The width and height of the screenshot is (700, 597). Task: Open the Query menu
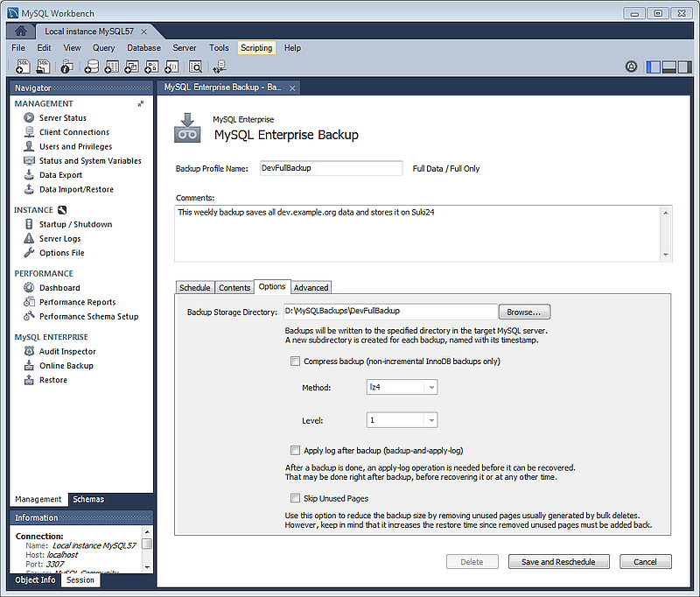(x=103, y=48)
